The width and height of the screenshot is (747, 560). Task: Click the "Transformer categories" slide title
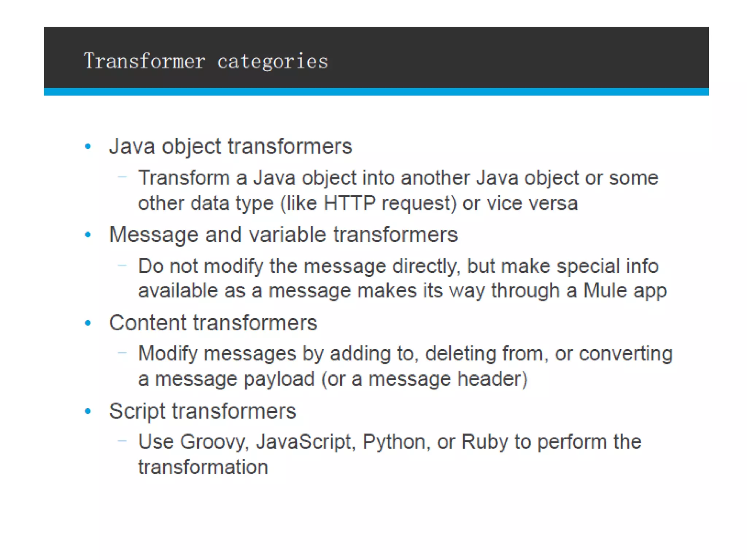click(x=206, y=61)
